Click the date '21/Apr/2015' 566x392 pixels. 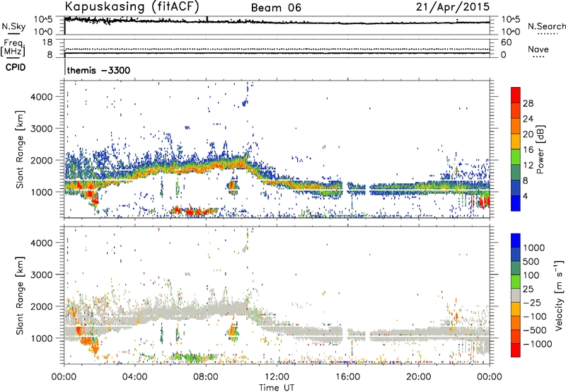tap(453, 7)
